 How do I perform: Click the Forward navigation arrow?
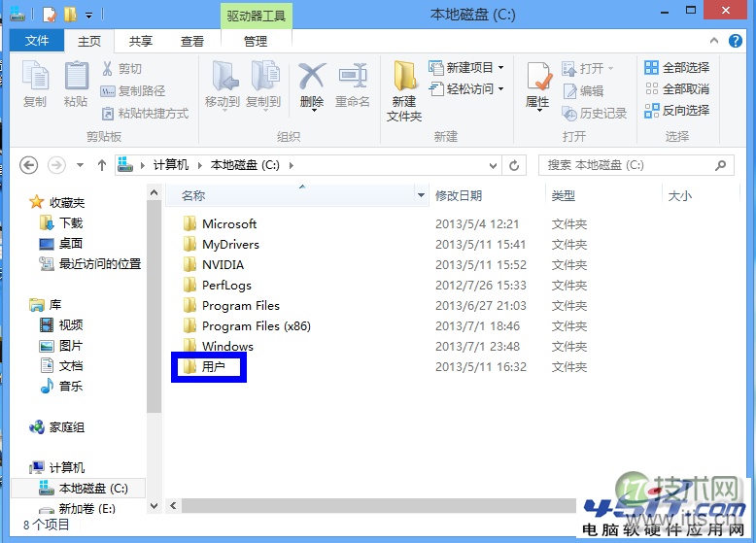pyautogui.click(x=56, y=165)
